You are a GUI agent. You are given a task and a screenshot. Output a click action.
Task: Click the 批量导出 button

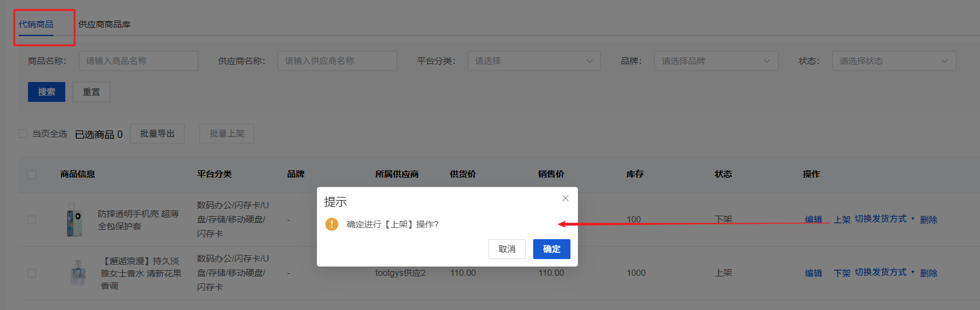click(157, 134)
